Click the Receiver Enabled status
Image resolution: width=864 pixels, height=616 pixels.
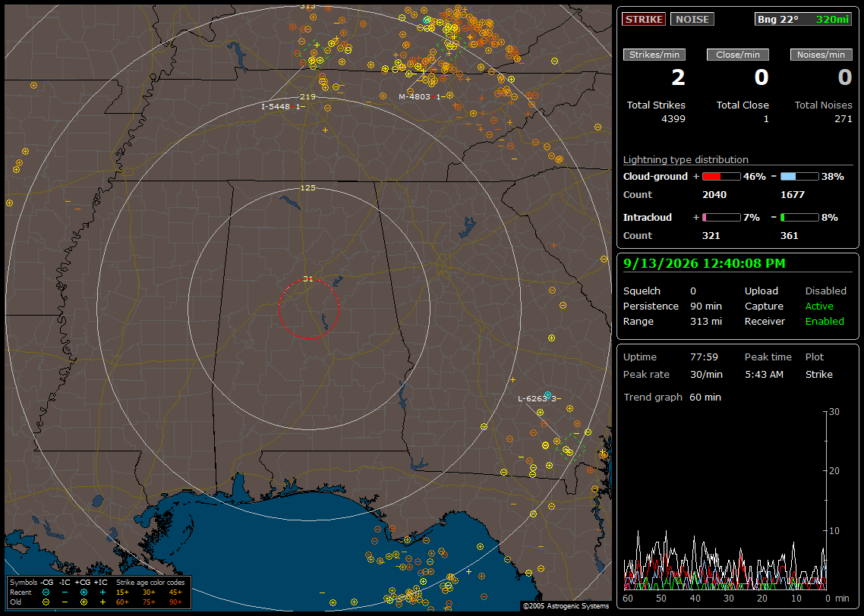tap(825, 322)
